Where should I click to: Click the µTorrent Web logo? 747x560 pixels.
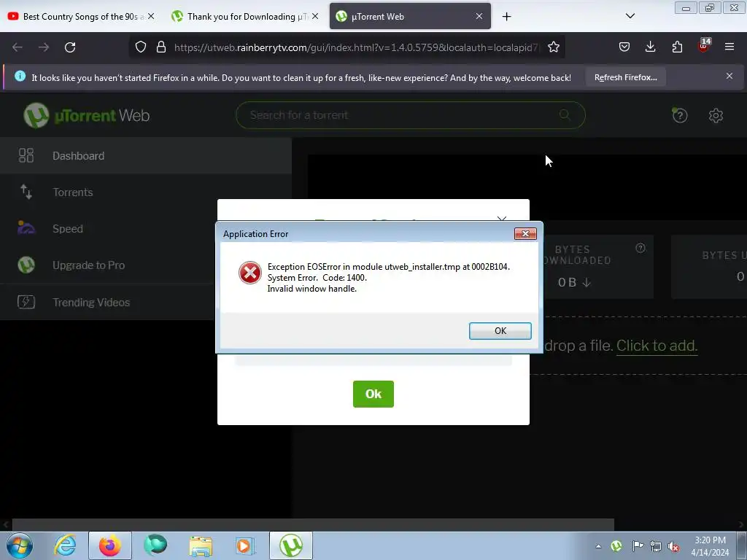tap(87, 115)
